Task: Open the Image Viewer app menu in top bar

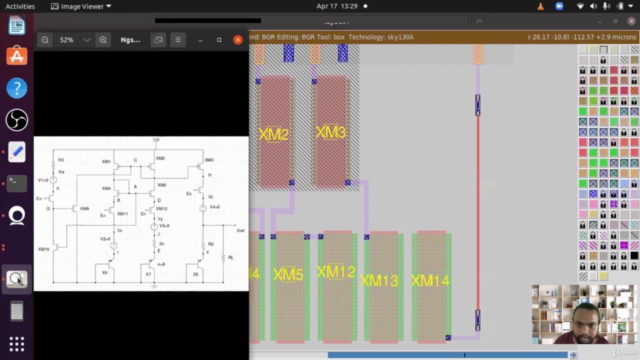Action: pos(81,6)
